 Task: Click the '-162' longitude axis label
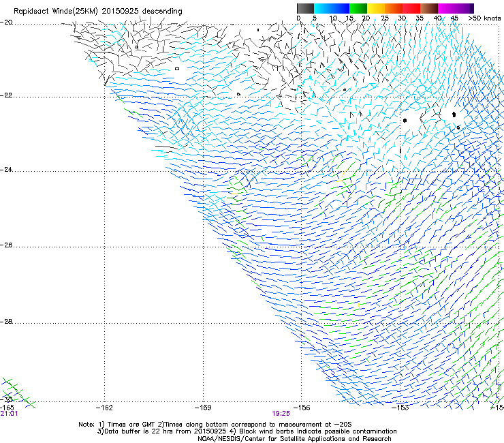coord(104,408)
